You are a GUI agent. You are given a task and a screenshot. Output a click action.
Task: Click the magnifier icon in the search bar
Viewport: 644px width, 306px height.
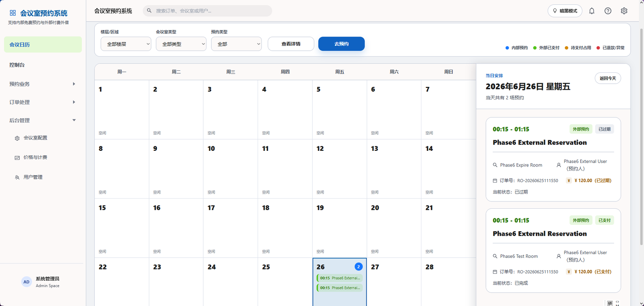coord(149,11)
